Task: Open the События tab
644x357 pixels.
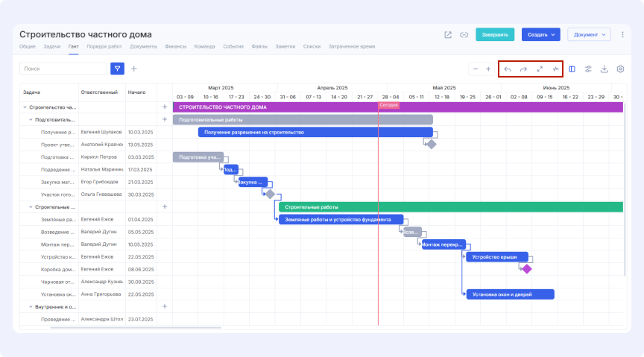Action: (x=233, y=46)
